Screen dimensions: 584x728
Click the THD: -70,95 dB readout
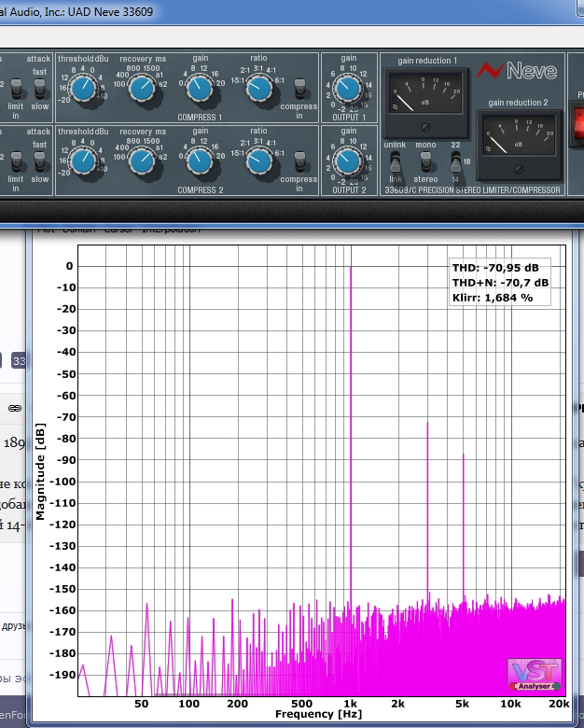495,268
